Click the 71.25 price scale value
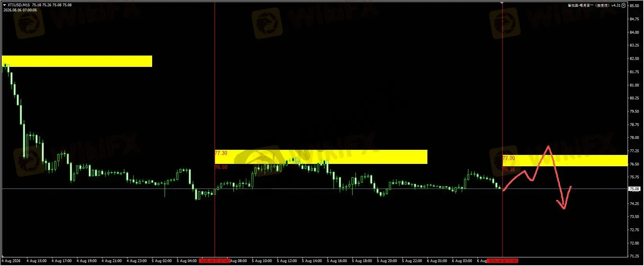 coord(634,256)
